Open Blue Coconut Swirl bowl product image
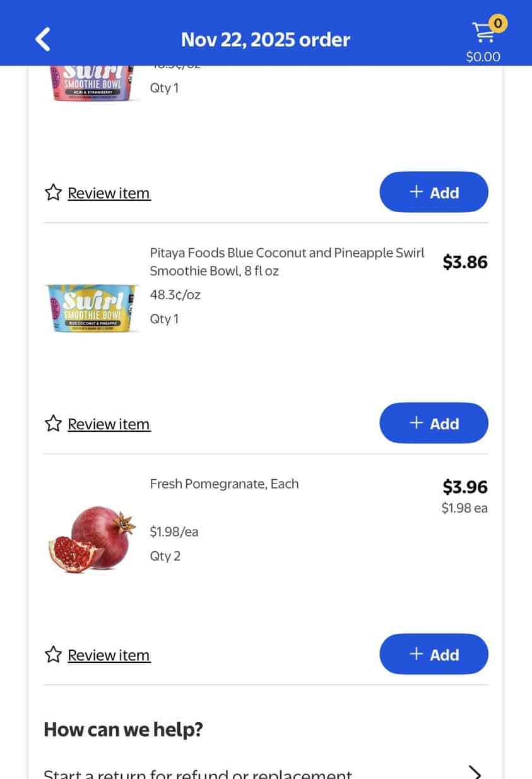Image resolution: width=532 pixels, height=779 pixels. pos(92,309)
